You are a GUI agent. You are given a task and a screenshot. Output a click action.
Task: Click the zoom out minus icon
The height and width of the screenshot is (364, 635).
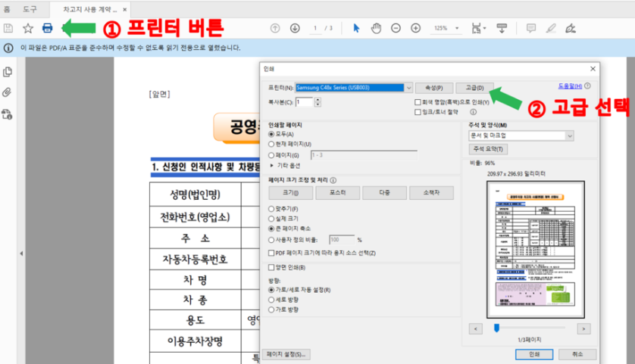(x=396, y=28)
